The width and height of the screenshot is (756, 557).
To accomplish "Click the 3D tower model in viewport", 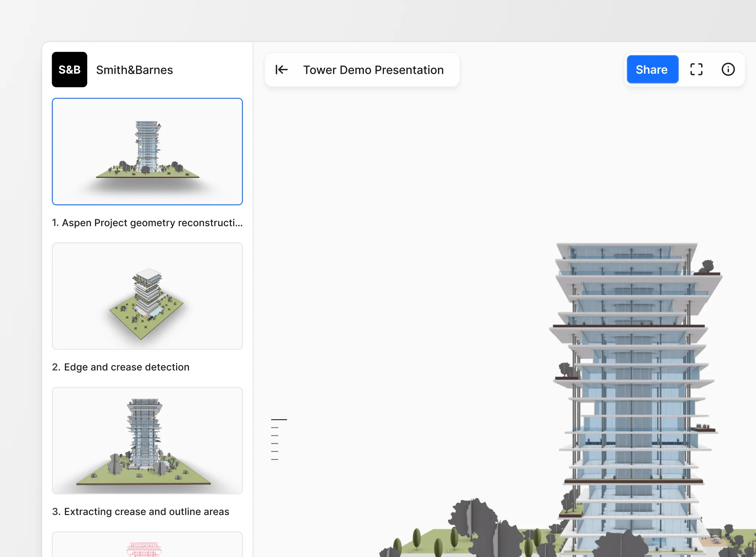I will tap(630, 387).
